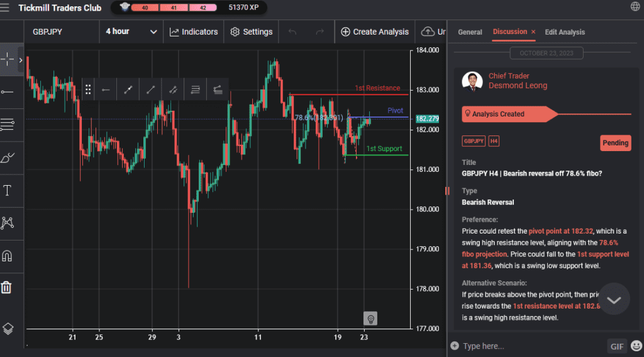Click the globe language icon
Viewport: 644px width, 357px height.
click(x=635, y=6)
